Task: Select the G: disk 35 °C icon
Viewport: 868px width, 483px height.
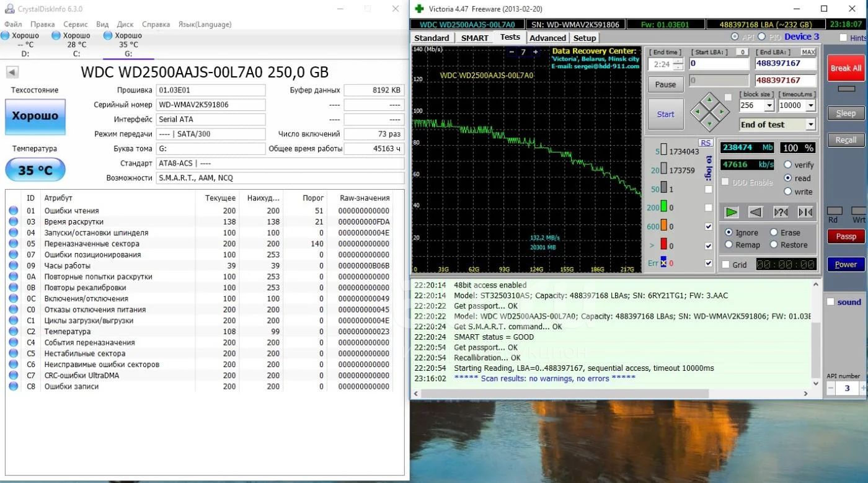Action: (108, 35)
